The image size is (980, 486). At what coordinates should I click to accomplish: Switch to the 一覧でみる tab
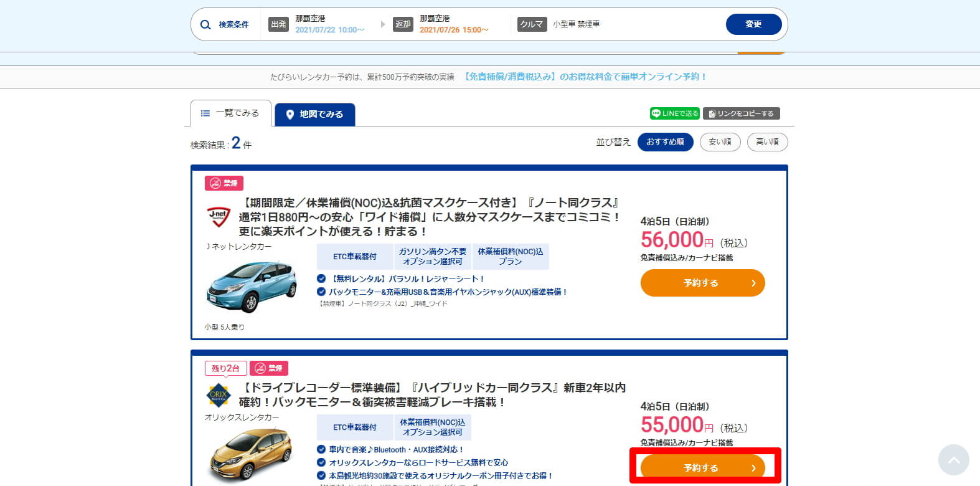click(230, 113)
